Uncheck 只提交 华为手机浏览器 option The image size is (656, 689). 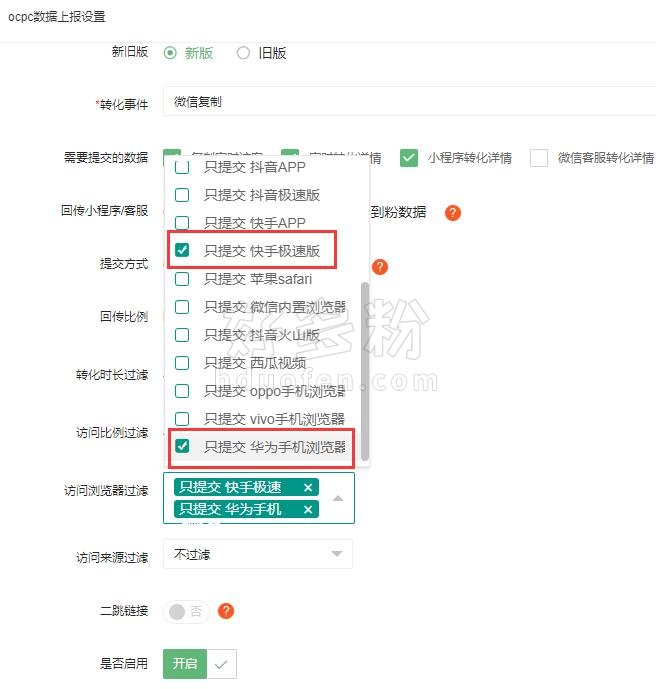tap(182, 446)
